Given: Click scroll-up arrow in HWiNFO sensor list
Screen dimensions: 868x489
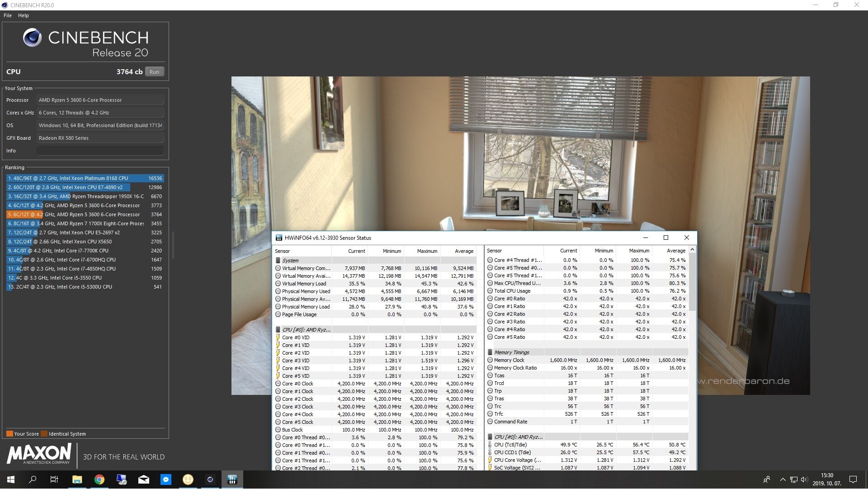Looking at the screenshot, I should coord(692,250).
